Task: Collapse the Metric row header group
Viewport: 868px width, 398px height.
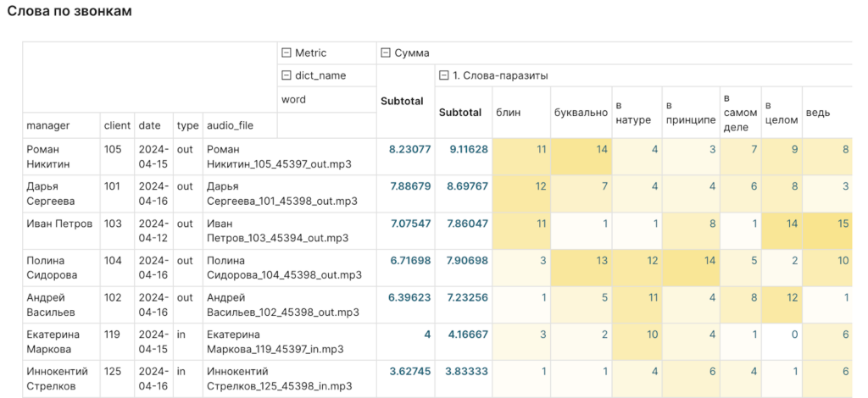Action: (x=287, y=53)
